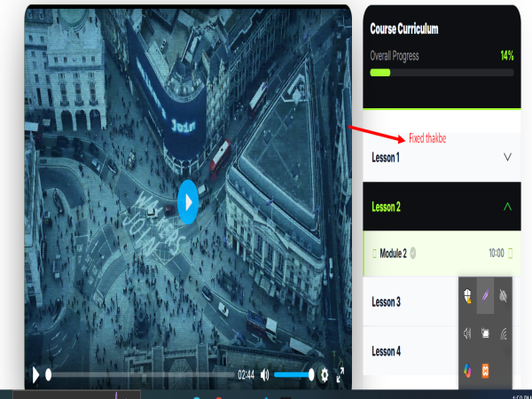Click the Course Curriculum heading

click(404, 29)
